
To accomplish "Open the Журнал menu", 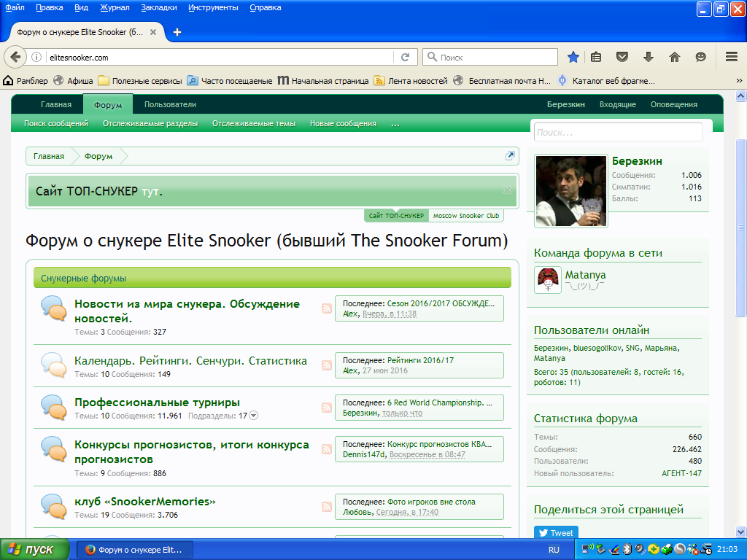I will click(114, 7).
